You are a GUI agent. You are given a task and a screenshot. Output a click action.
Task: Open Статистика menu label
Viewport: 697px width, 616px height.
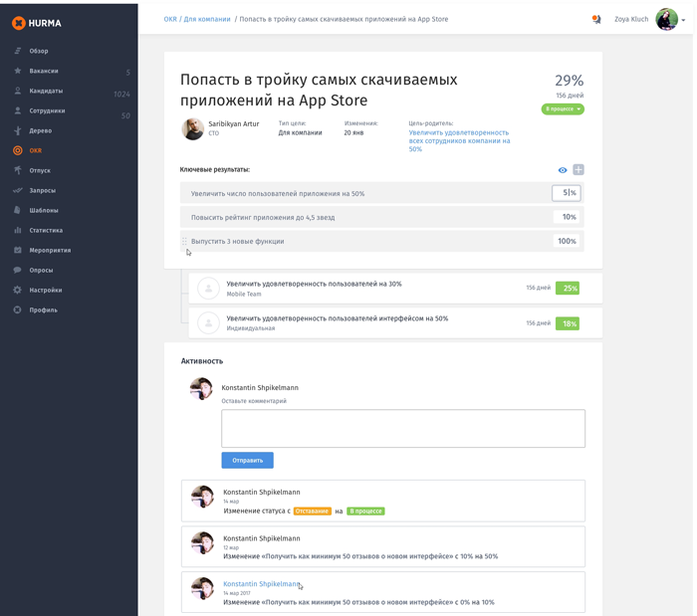[46, 231]
